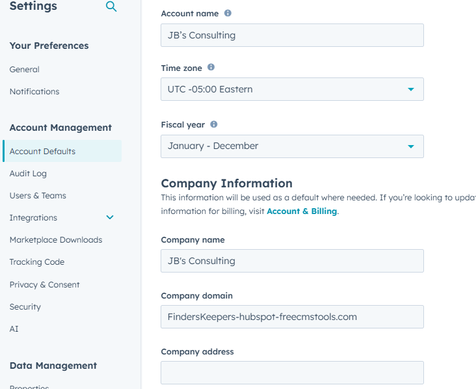476x389 pixels.
Task: Click the Account Management section heading
Action: click(60, 128)
